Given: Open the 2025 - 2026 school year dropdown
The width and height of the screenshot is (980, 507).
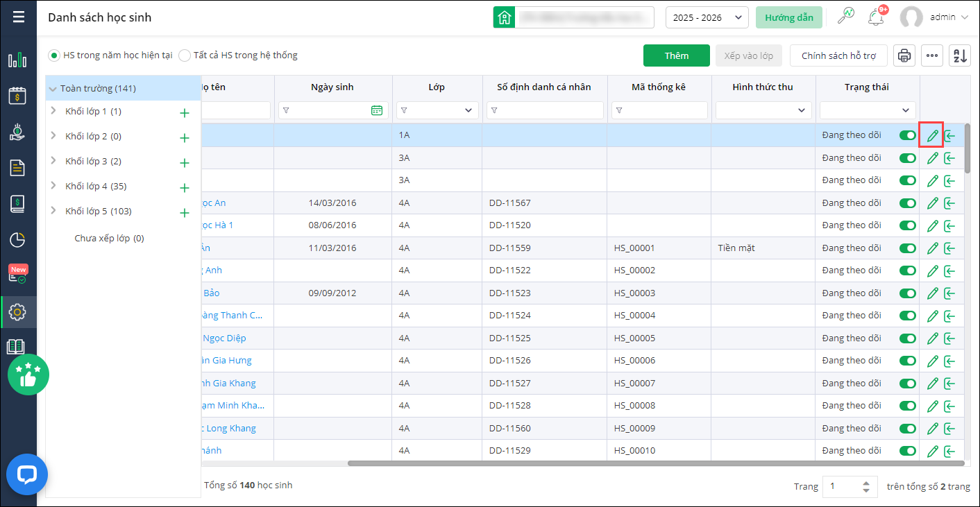Looking at the screenshot, I should click(706, 17).
